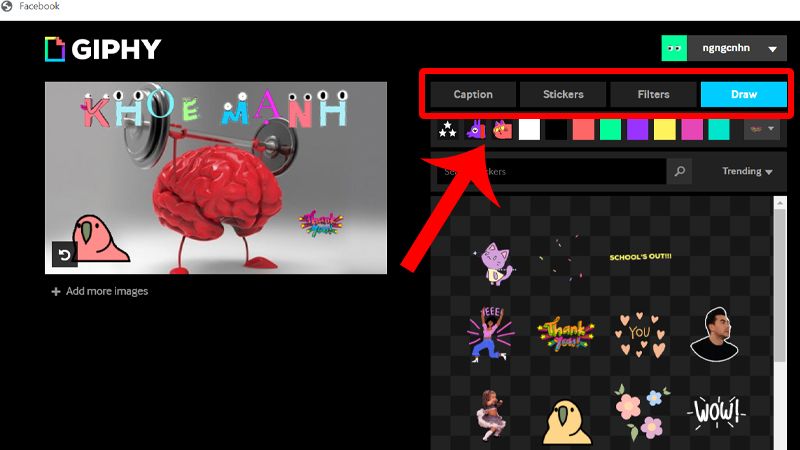
Task: Select the flowers sticker
Action: coord(640,412)
